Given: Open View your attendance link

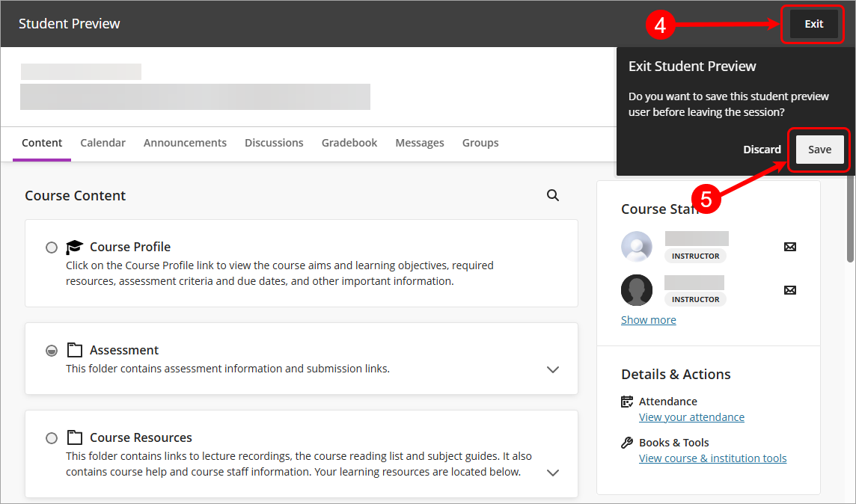Looking at the screenshot, I should coord(691,417).
